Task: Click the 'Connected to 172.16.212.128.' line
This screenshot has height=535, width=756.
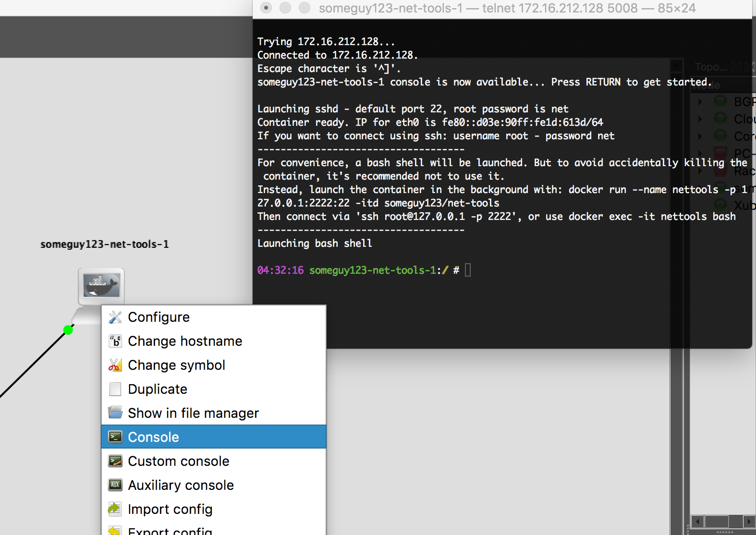Action: click(338, 55)
